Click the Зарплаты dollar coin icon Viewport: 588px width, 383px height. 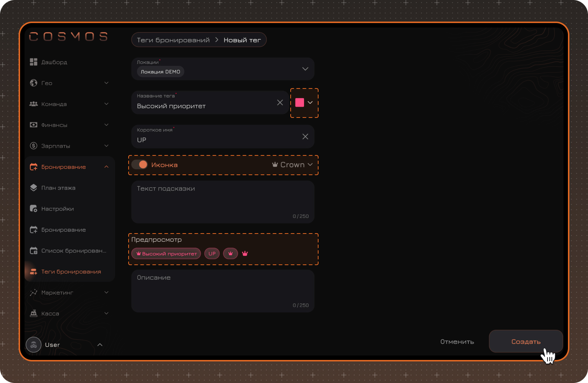coord(33,146)
